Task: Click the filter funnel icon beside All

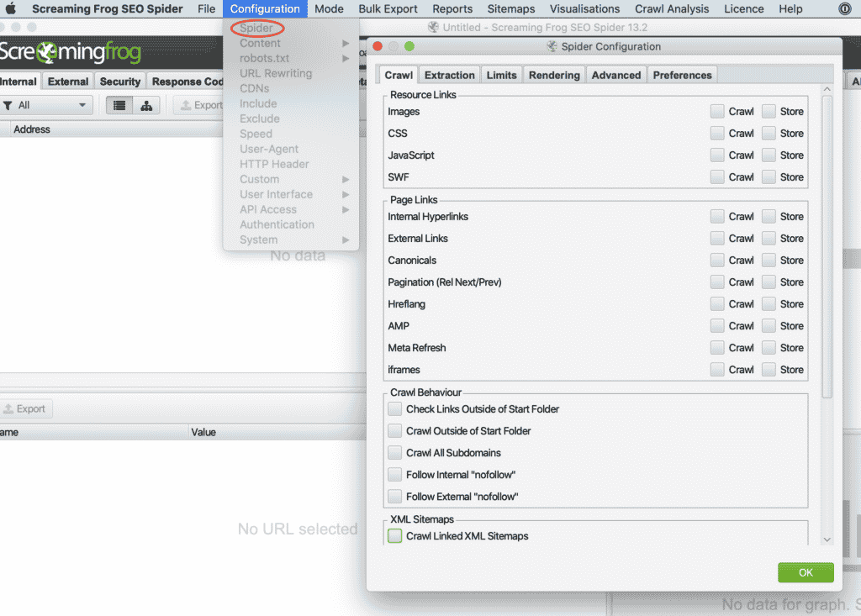Action: (8, 105)
